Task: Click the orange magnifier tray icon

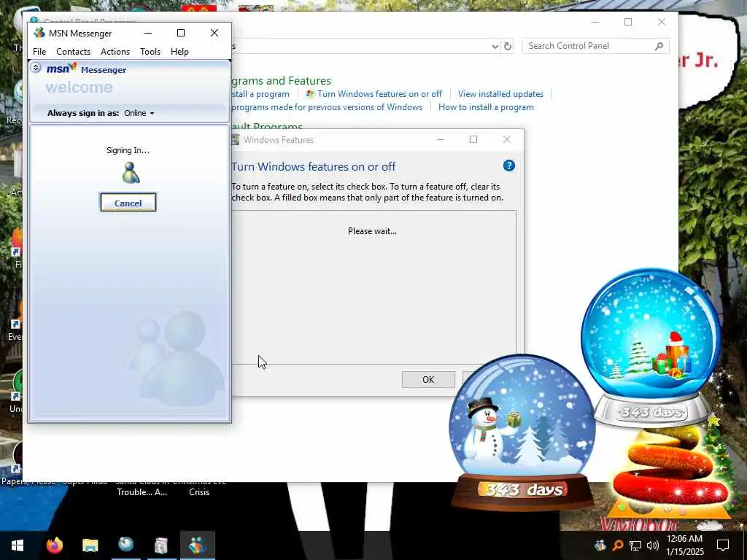Action: click(x=618, y=545)
